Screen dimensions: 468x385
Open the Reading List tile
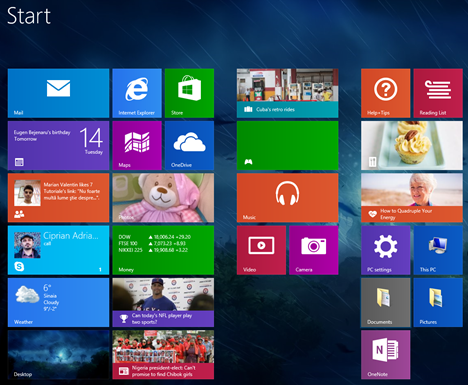click(x=438, y=93)
